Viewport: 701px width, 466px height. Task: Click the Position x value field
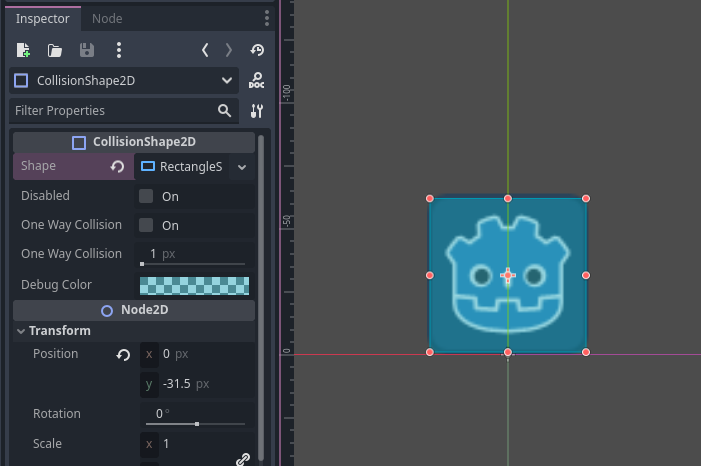click(x=197, y=354)
